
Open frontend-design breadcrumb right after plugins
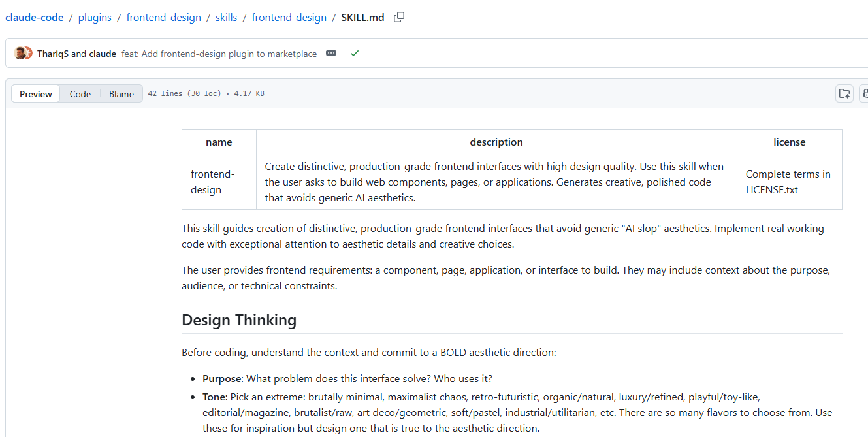163,18
